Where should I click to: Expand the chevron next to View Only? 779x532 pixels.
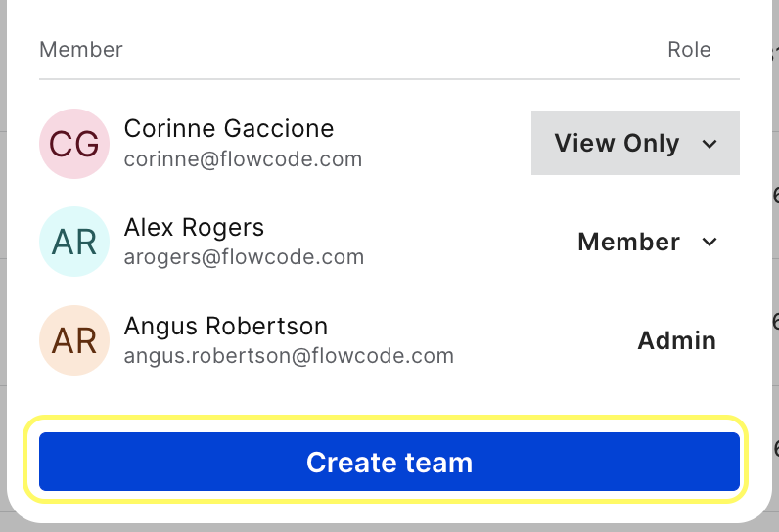pos(710,144)
